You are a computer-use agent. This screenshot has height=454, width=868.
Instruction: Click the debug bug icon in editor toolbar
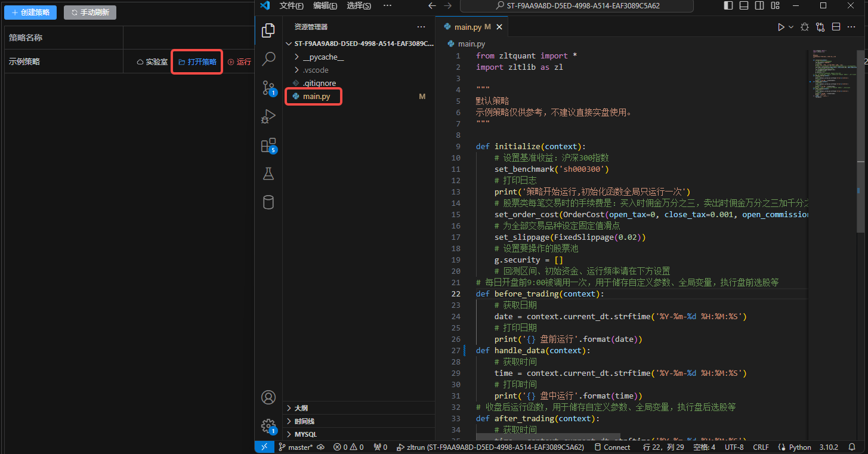click(x=805, y=27)
